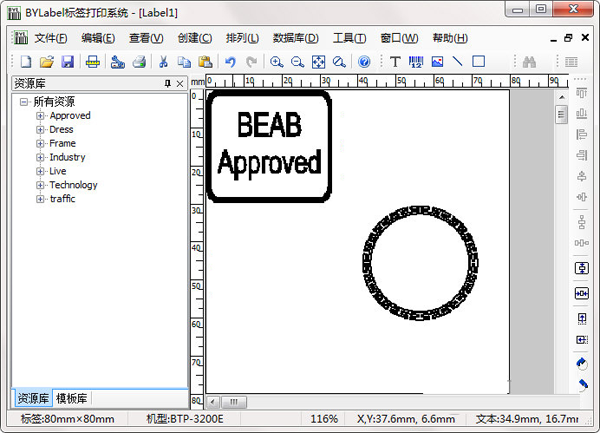
Task: Align tops icon in right toolbar
Action: pyautogui.click(x=582, y=93)
